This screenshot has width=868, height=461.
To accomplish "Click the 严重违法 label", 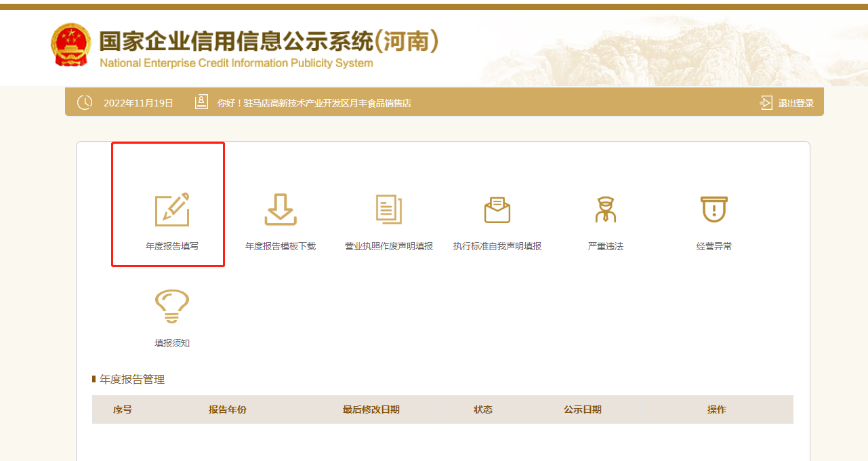I will point(606,246).
